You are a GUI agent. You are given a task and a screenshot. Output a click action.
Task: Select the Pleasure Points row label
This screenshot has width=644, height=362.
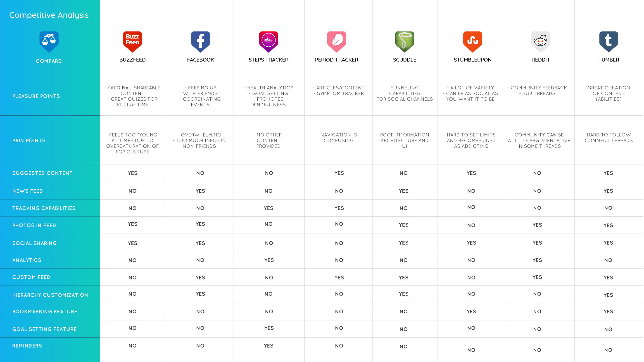(x=36, y=96)
